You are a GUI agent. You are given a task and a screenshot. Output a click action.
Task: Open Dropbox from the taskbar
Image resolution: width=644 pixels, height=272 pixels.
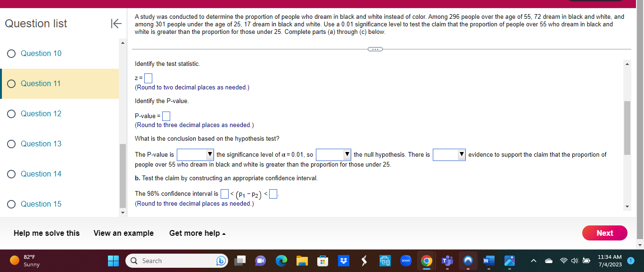(344, 260)
